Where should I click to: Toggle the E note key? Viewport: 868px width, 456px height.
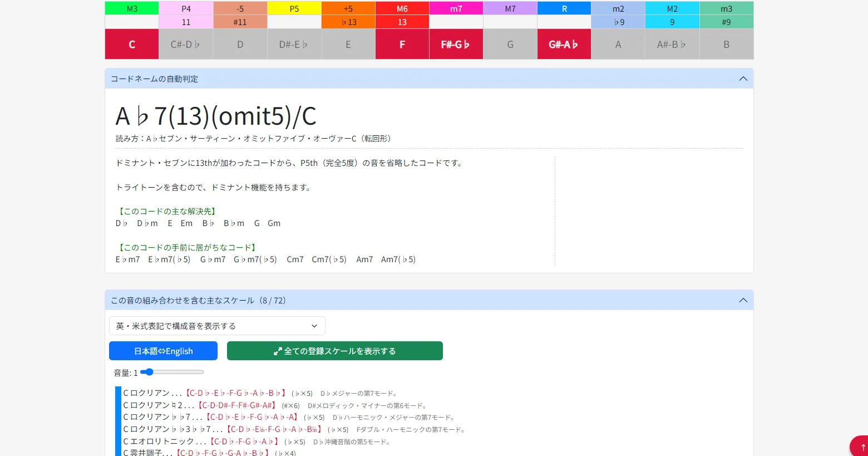click(x=348, y=44)
